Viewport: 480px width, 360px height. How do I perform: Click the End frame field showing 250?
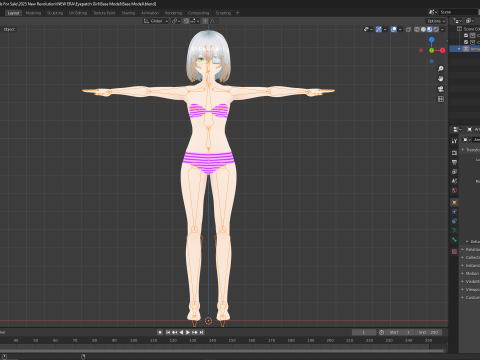429,332
